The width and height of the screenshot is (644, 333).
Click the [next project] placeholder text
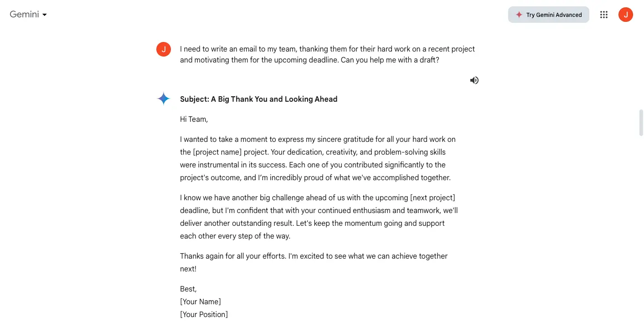pos(433,198)
